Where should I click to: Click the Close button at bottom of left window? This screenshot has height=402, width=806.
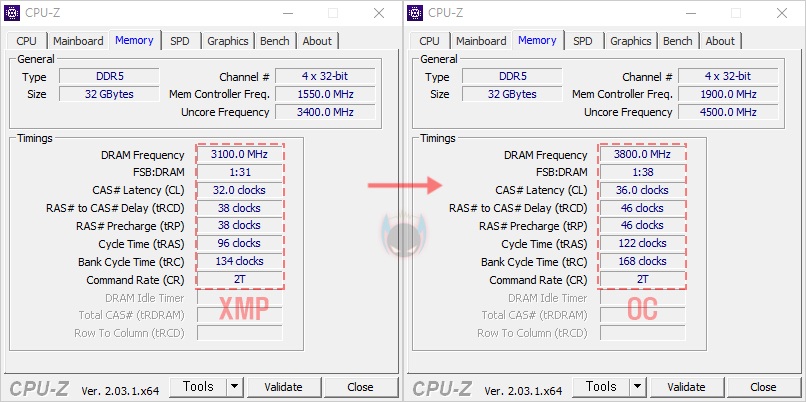(x=360, y=387)
